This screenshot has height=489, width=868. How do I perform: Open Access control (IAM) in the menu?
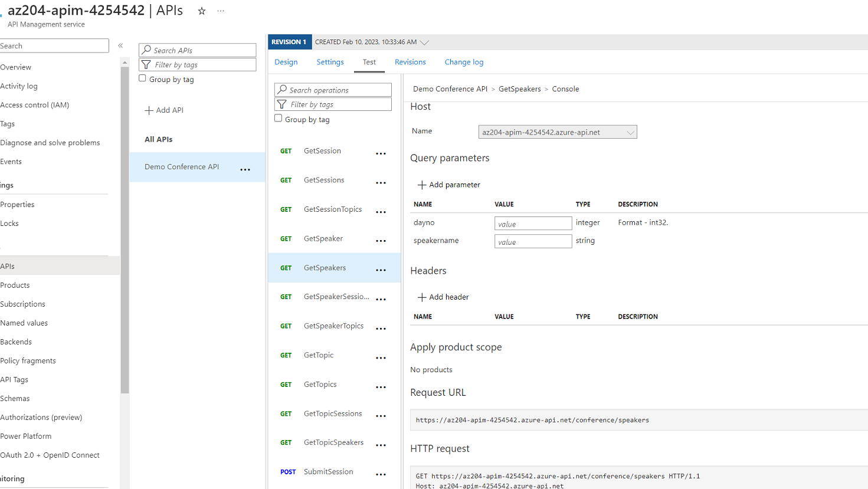coord(34,105)
